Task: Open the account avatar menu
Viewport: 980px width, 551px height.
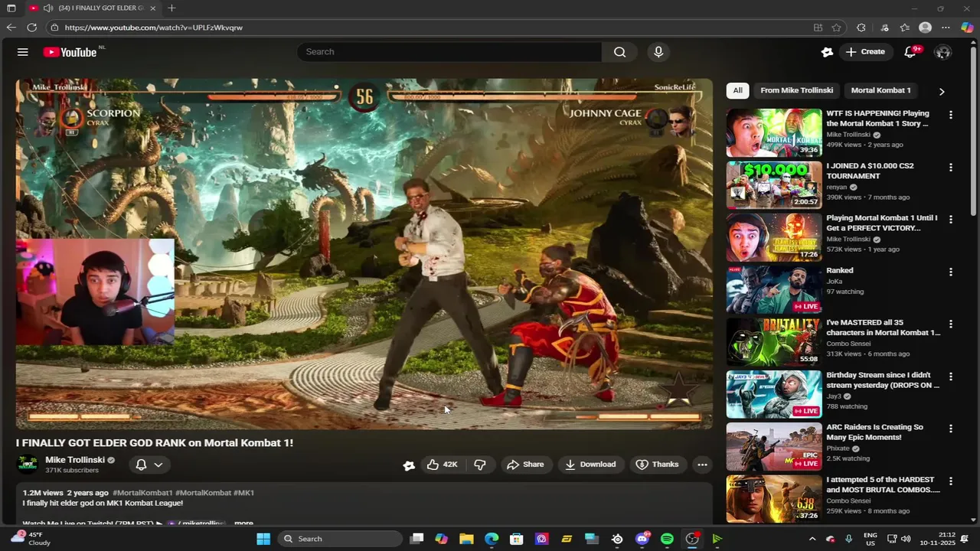Action: 942,52
